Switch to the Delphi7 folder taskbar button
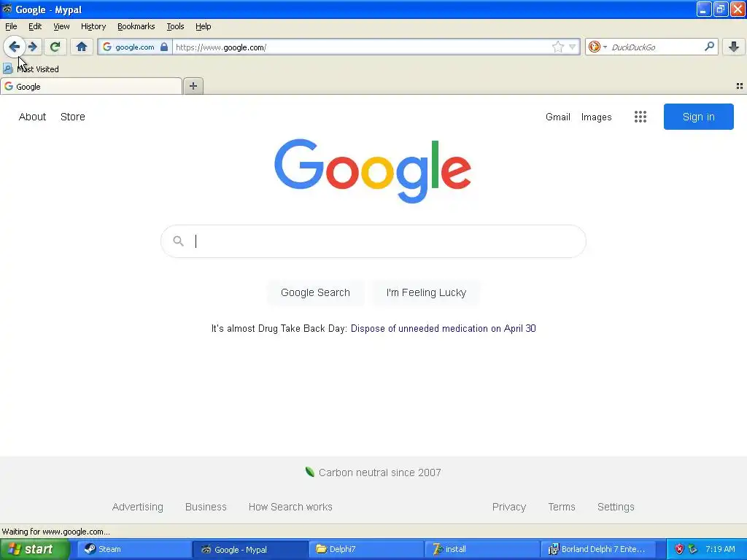Image resolution: width=747 pixels, height=560 pixels. tap(366, 549)
